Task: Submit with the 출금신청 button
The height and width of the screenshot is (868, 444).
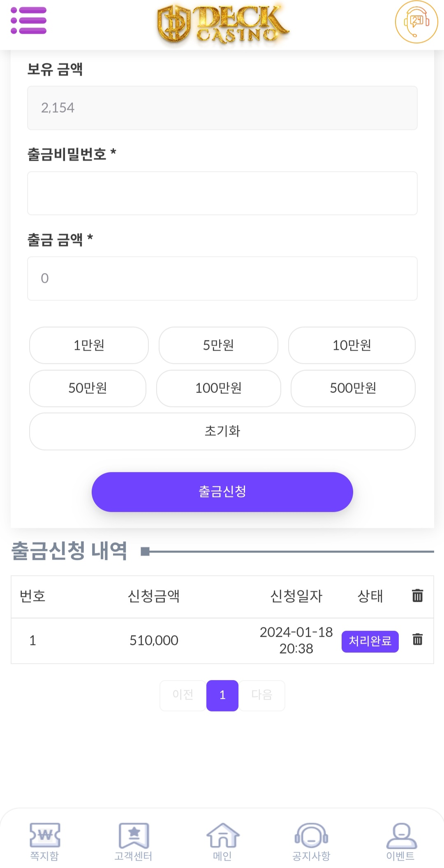Action: [222, 492]
